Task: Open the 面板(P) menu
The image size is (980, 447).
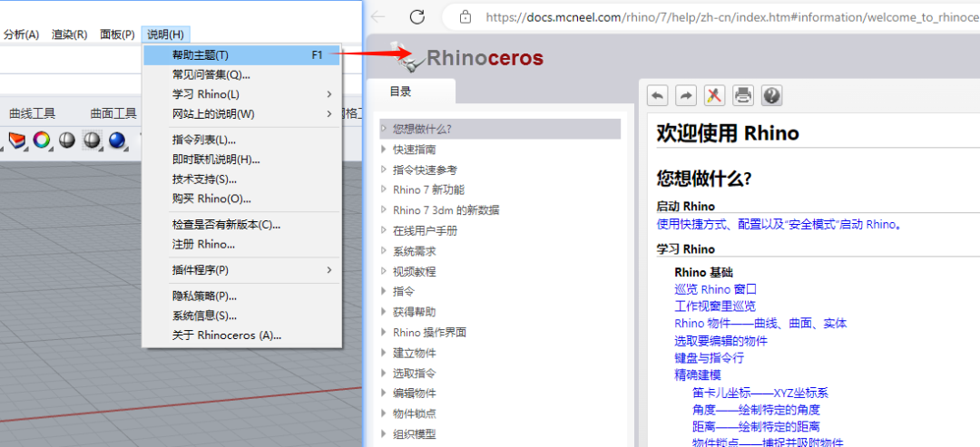Action: 117,35
